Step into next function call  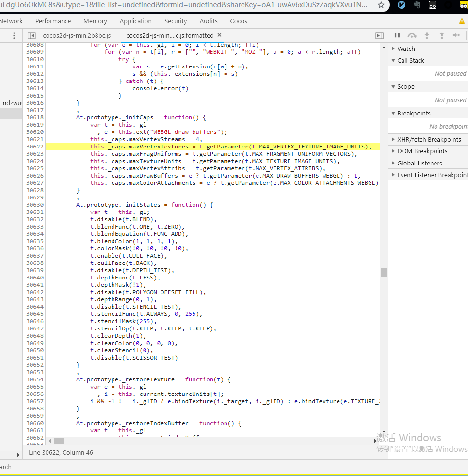427,35
